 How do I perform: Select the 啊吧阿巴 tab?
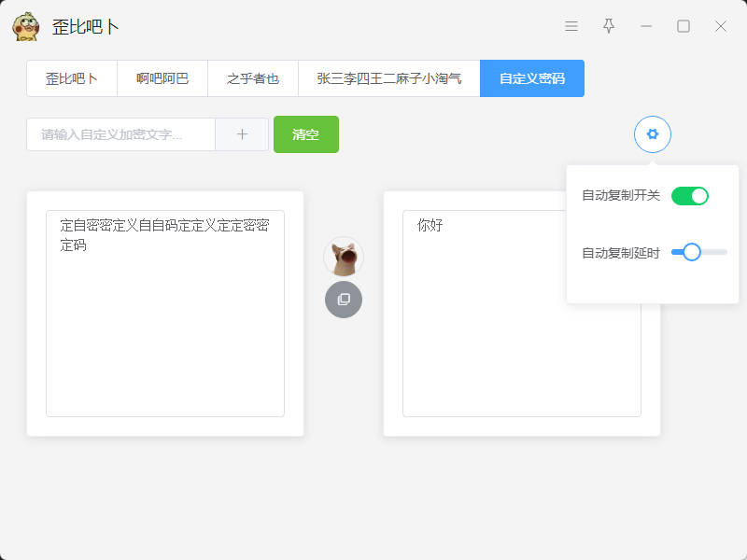[x=162, y=78]
